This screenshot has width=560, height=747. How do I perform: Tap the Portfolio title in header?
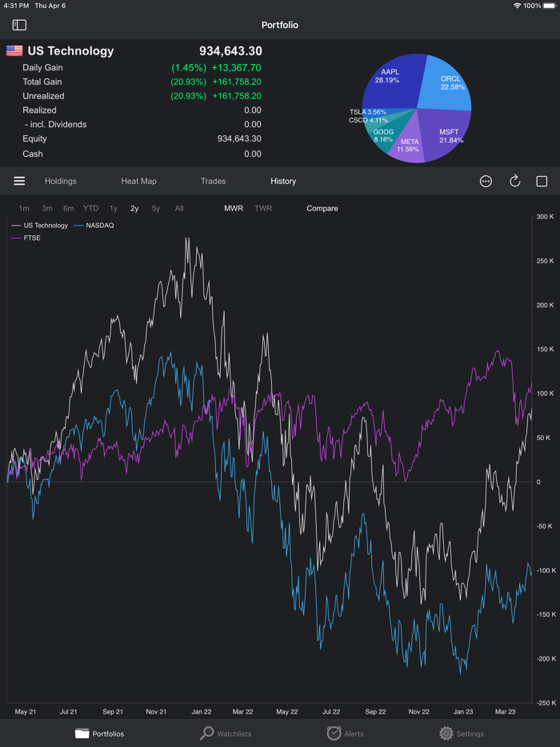pos(280,25)
